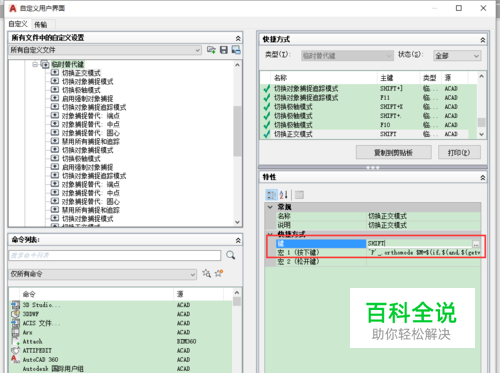Select the shortcut row with key SHIFT+]
This screenshot has width=500, height=373.
point(368,89)
